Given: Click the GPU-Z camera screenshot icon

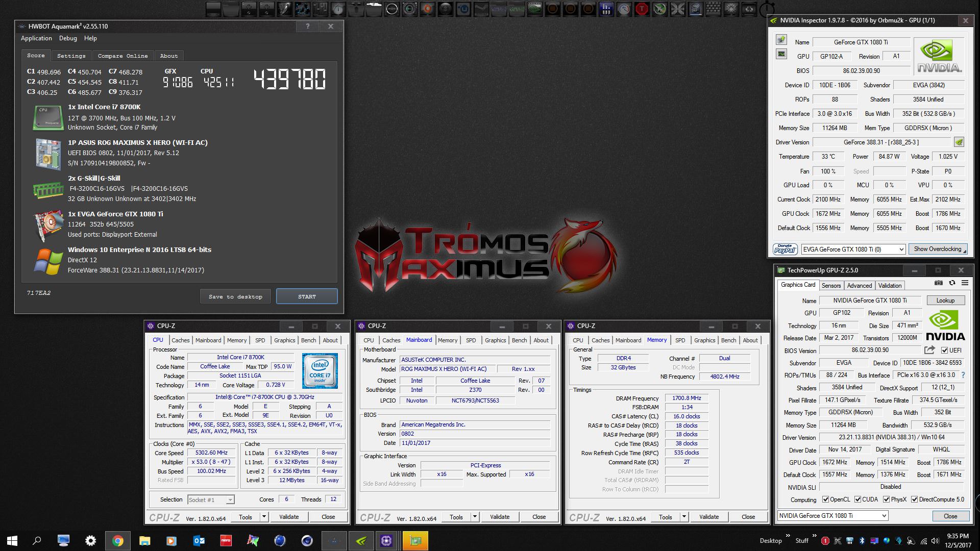Looking at the screenshot, I should [x=938, y=283].
